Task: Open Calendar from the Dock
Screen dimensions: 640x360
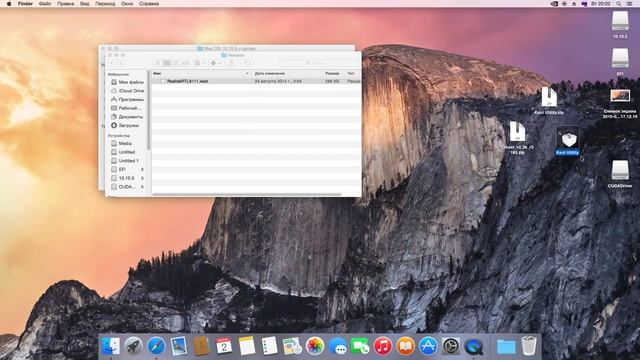Action: (224, 346)
